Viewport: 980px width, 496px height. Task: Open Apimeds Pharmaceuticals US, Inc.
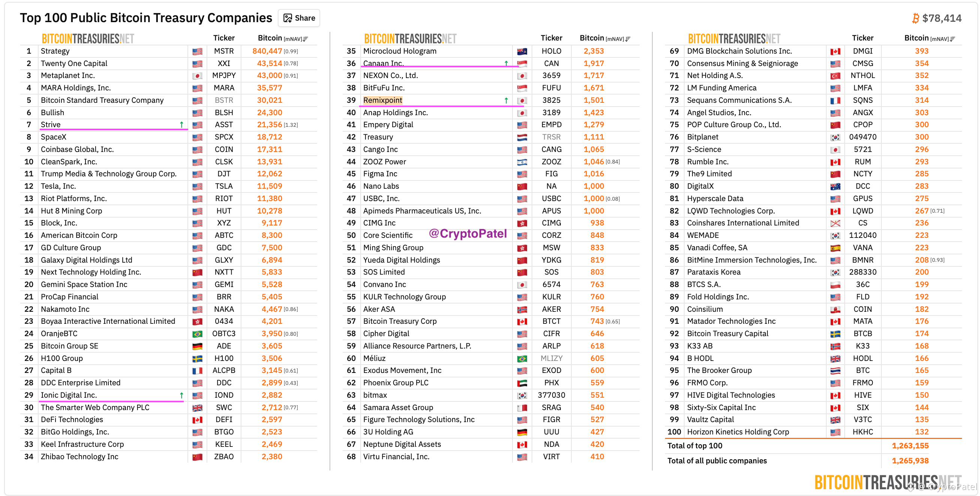click(x=422, y=211)
